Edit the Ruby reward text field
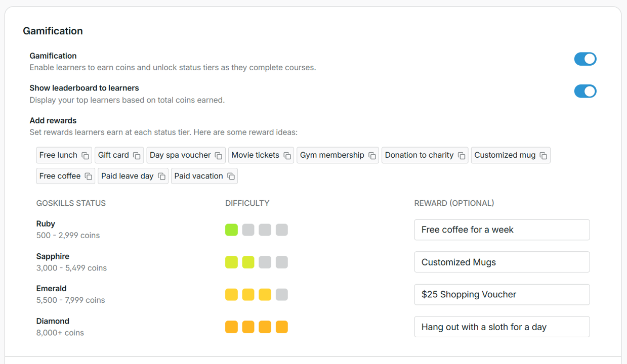This screenshot has height=364, width=627. [x=501, y=230]
